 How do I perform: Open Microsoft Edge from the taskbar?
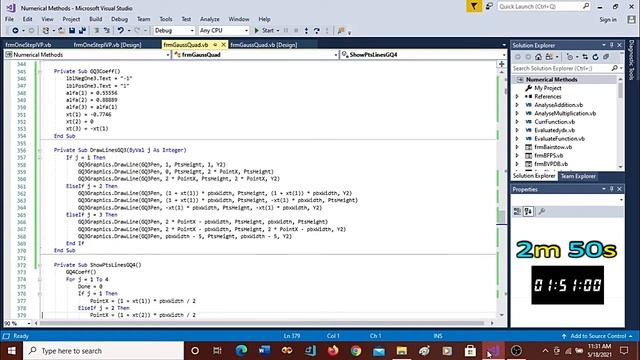[241, 351]
